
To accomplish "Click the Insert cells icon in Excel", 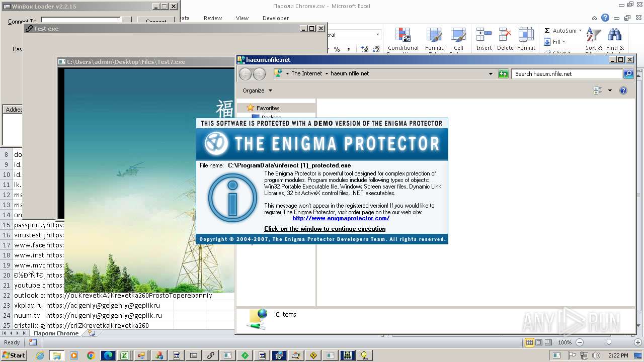I will click(x=484, y=39).
